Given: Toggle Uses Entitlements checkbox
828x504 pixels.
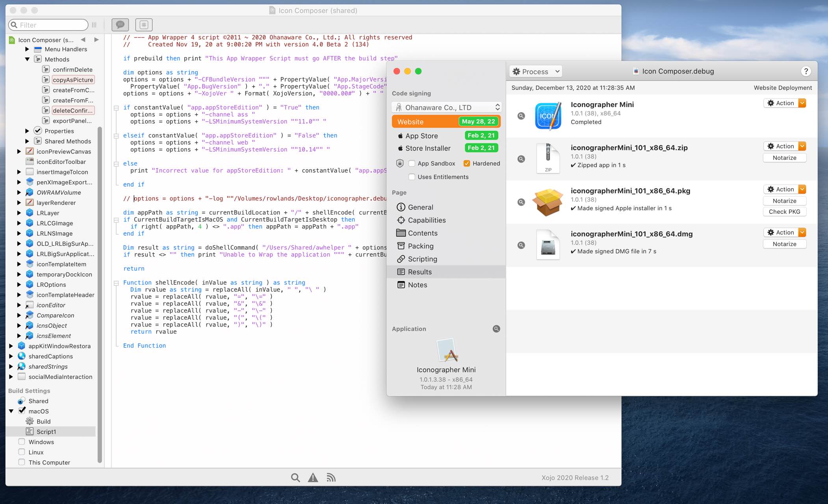Looking at the screenshot, I should click(412, 177).
